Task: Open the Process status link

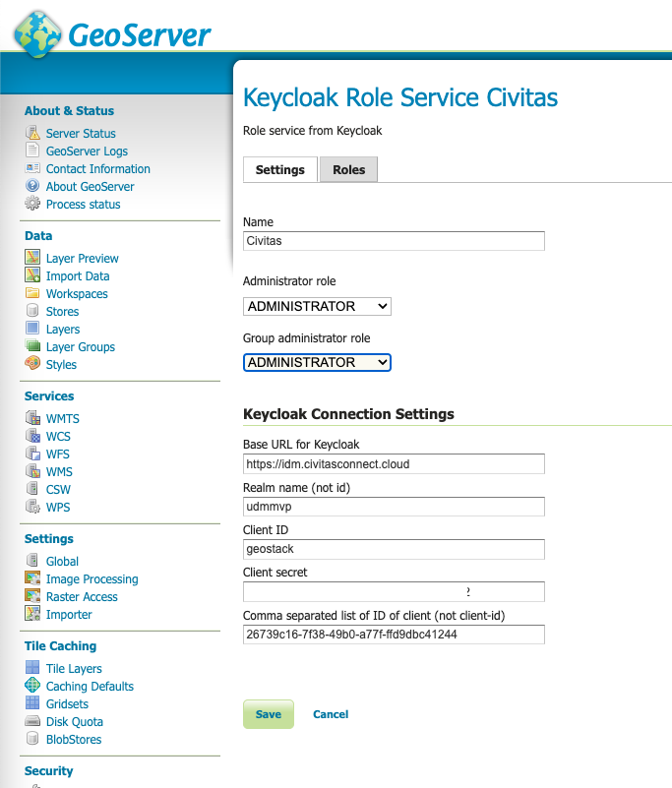Action: tap(83, 205)
